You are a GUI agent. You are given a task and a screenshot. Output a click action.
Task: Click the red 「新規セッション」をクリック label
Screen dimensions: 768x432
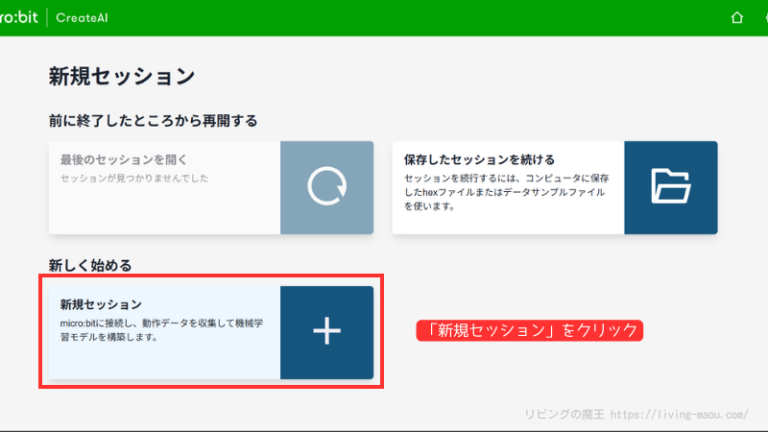click(528, 330)
